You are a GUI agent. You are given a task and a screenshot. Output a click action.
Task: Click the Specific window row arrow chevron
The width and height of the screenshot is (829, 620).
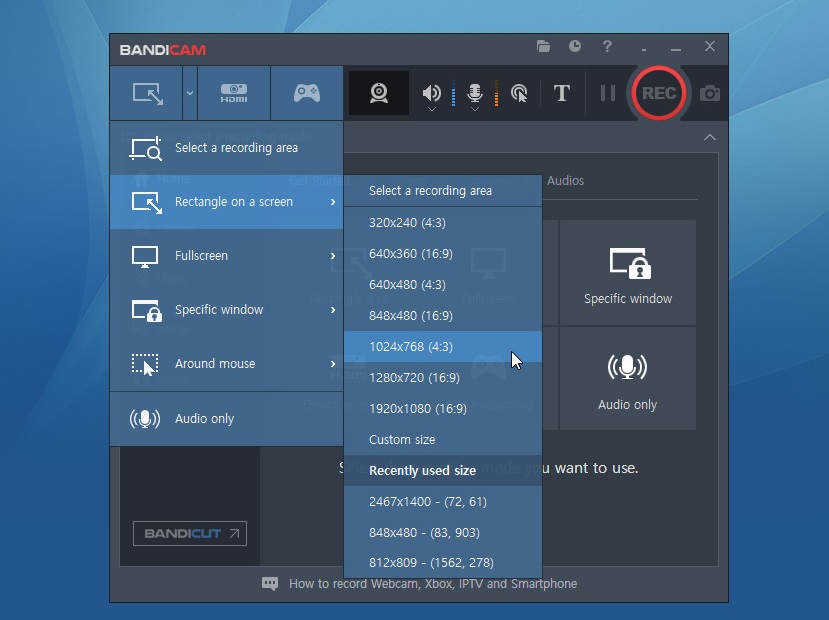coord(333,310)
